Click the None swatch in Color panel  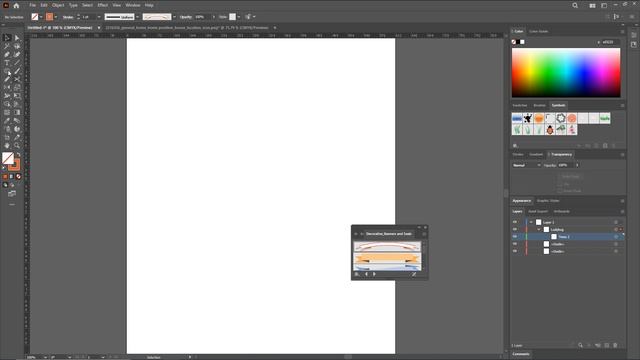[514, 42]
